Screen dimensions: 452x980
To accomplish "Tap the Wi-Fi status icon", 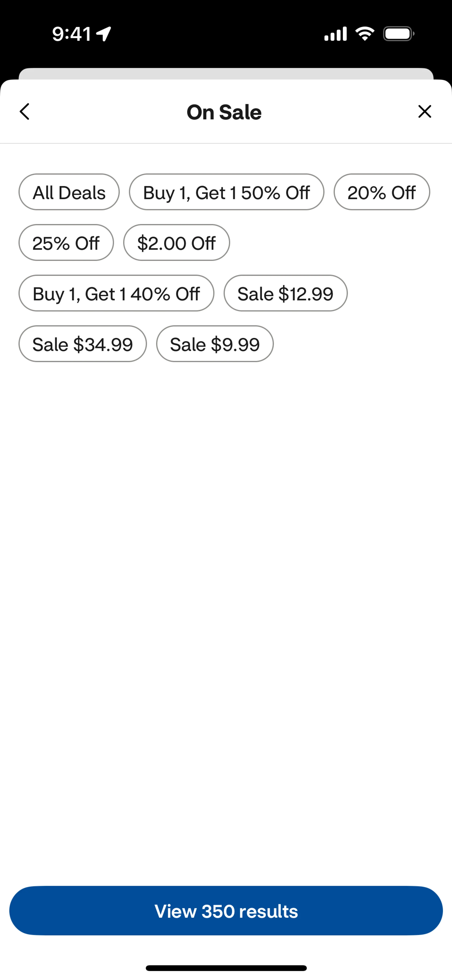I will [x=365, y=34].
